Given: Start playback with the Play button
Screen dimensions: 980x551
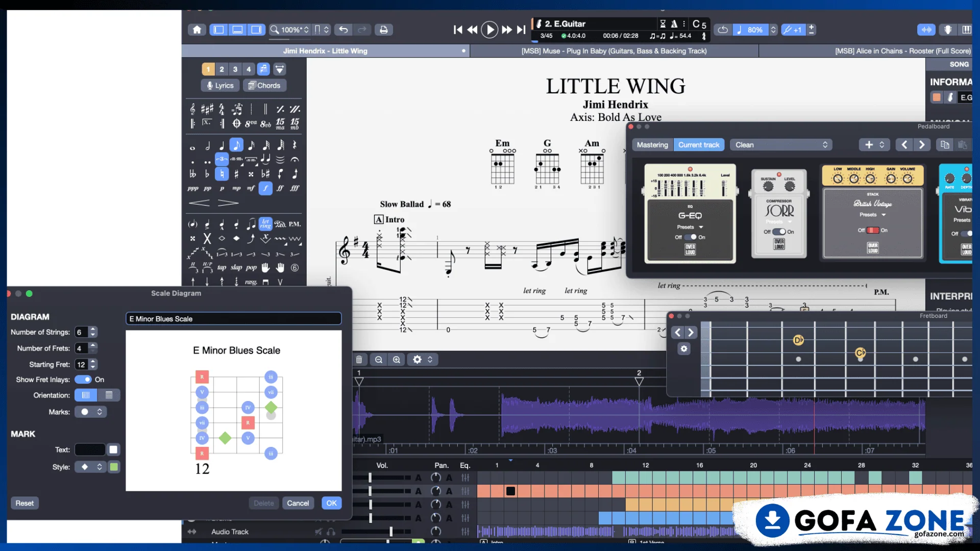Looking at the screenshot, I should [x=489, y=30].
